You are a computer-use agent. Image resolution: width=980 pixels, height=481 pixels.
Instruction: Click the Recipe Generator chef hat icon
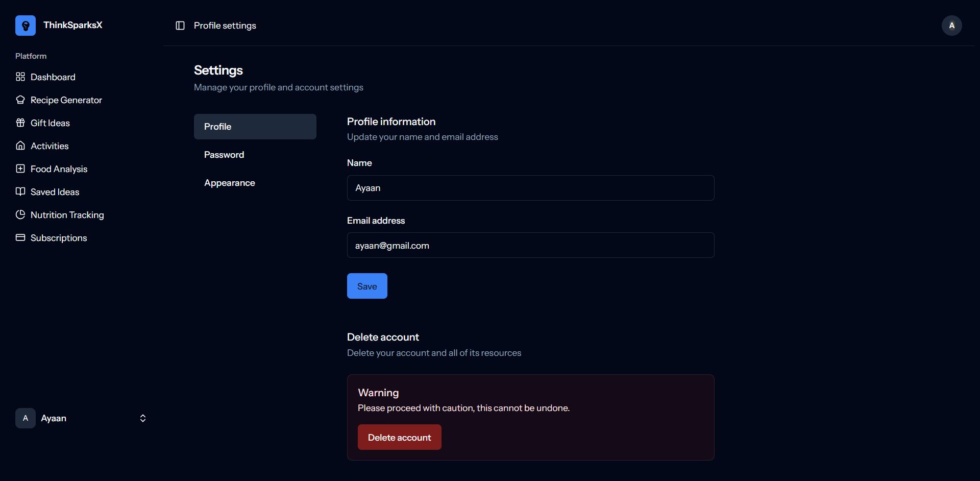20,100
